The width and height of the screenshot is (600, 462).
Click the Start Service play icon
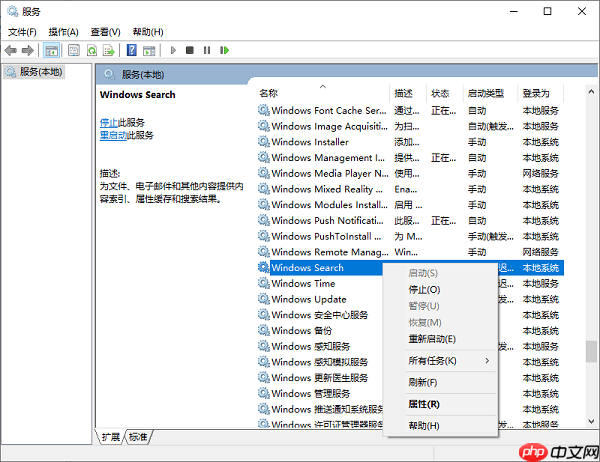(173, 50)
